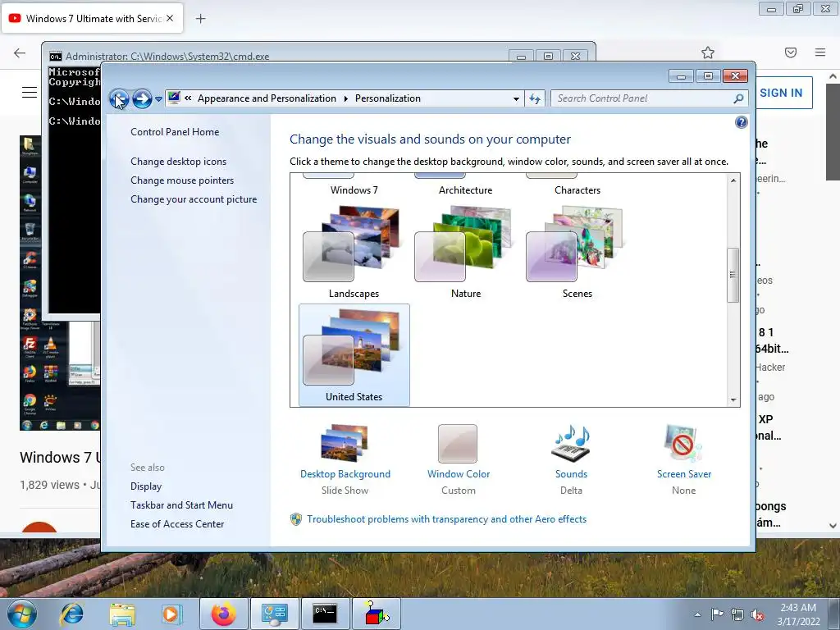Image resolution: width=840 pixels, height=630 pixels.
Task: Open Desktop Background settings
Action: (345, 474)
